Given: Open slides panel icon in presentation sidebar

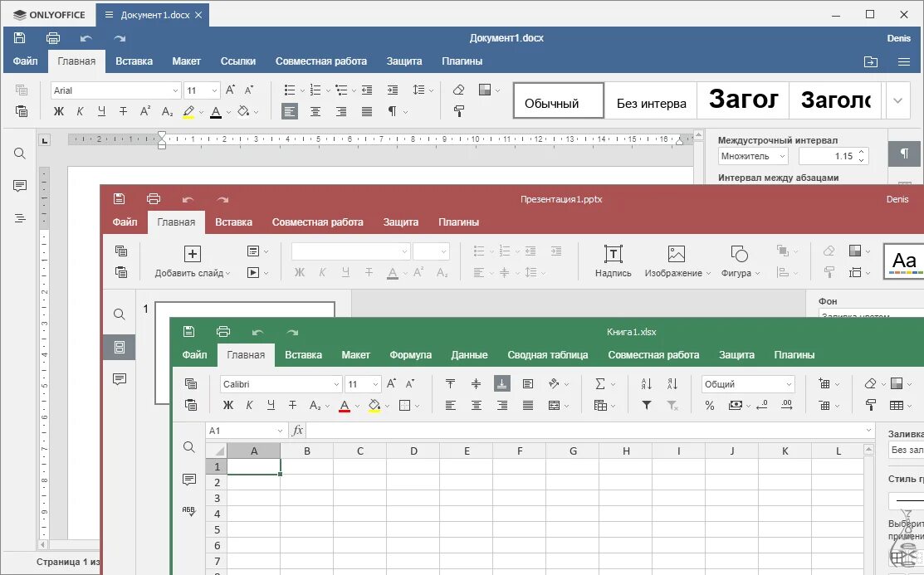Looking at the screenshot, I should pyautogui.click(x=119, y=347).
